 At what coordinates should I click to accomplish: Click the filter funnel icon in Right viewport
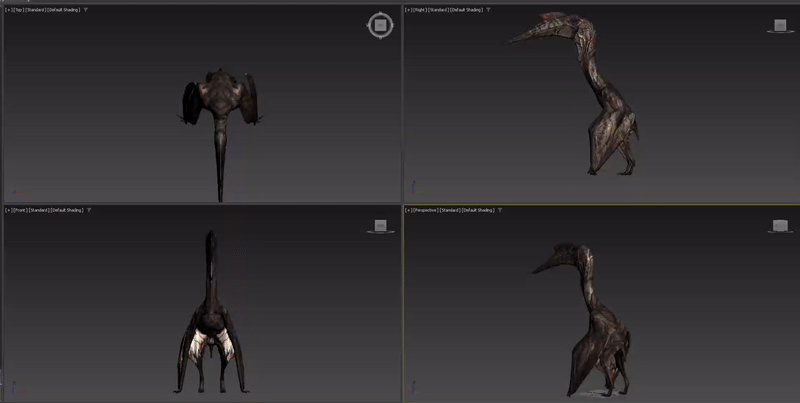coord(487,10)
